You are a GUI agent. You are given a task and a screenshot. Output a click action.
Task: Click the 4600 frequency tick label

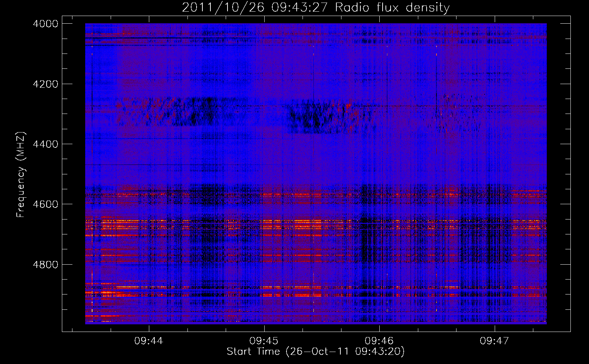pos(46,204)
